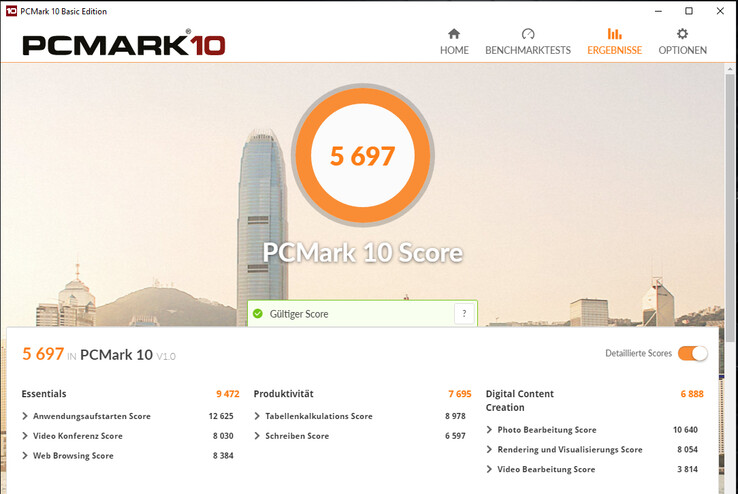Click the Produktivität heading
This screenshot has height=494, width=738.
point(283,394)
